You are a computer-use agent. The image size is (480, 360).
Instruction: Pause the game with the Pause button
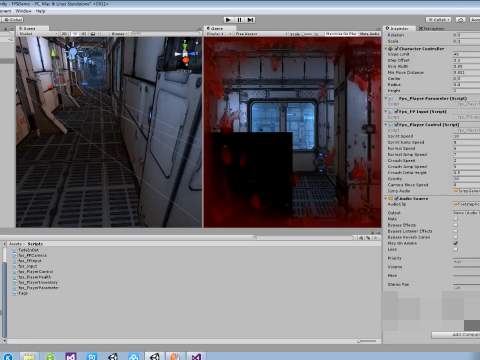[x=239, y=20]
